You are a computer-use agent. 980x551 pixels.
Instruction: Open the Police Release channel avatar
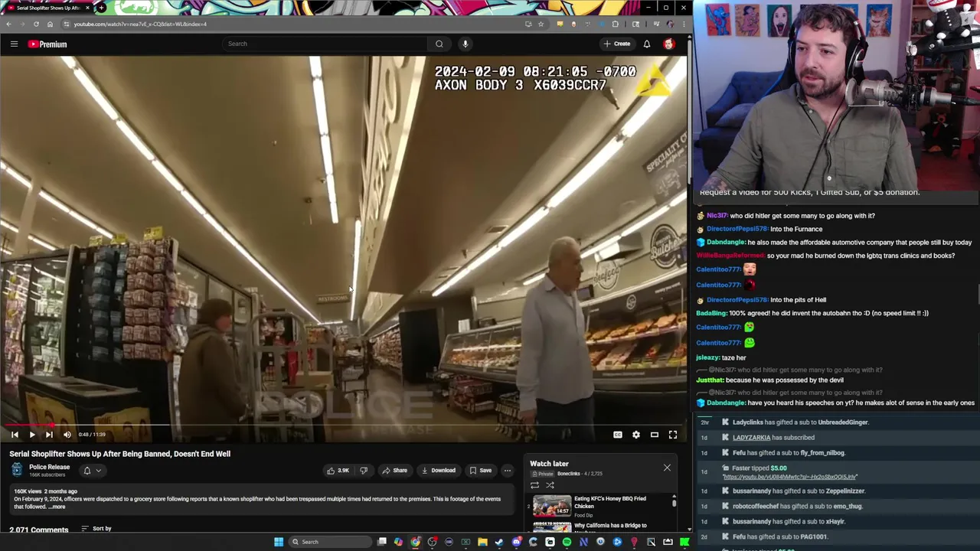pyautogui.click(x=17, y=470)
